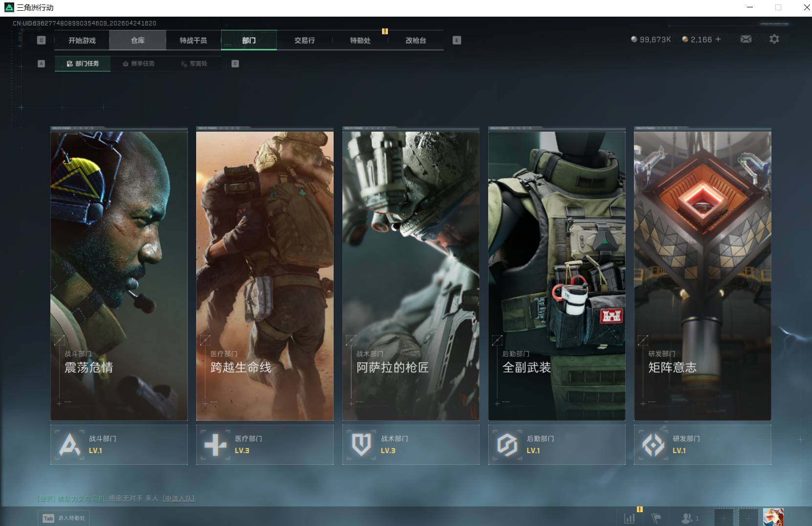
Task: Click the plus icon beside 2,166
Action: [718, 39]
